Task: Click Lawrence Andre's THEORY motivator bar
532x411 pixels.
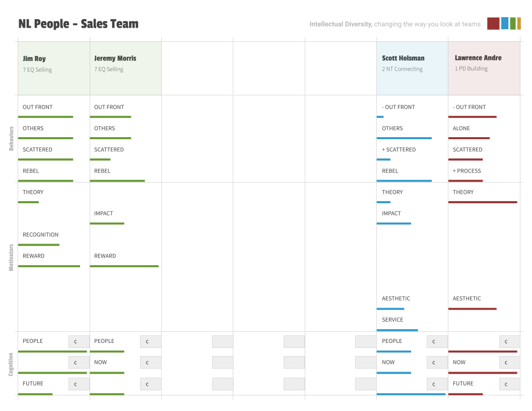Action: coord(483,202)
